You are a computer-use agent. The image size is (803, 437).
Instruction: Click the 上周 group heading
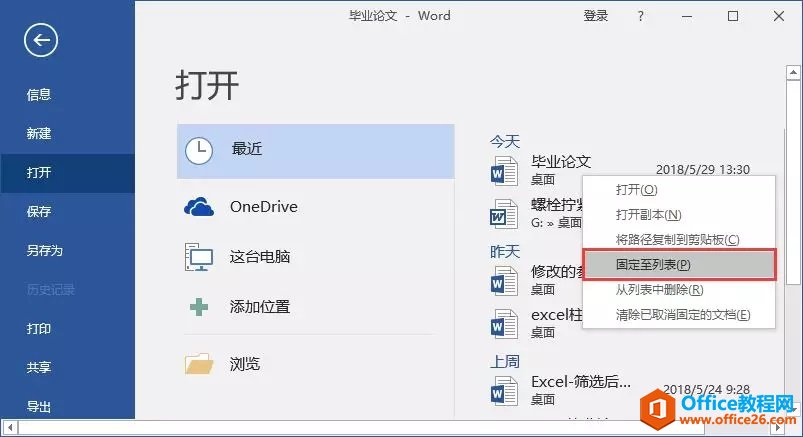point(505,362)
